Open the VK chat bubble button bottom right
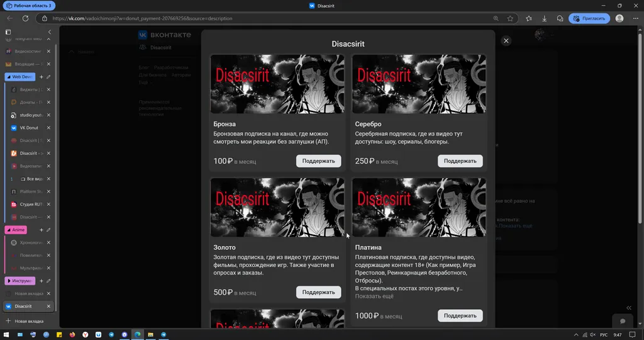Image resolution: width=644 pixels, height=340 pixels. tap(623, 321)
